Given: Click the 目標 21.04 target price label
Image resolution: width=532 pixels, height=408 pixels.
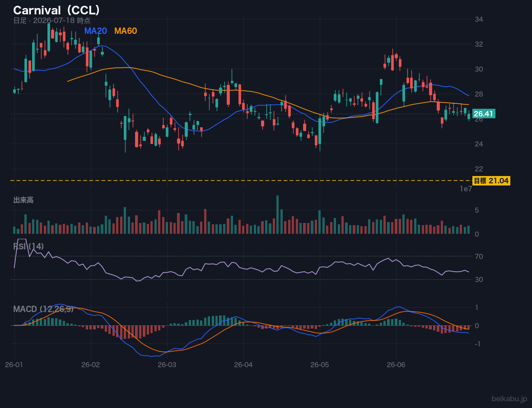Looking at the screenshot, I should pos(491,181).
